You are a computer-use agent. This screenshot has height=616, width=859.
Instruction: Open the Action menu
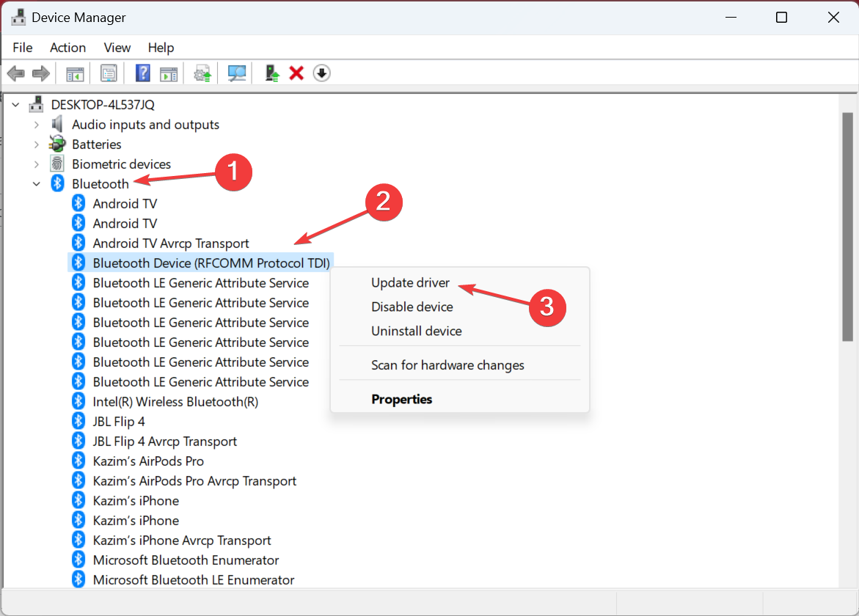tap(68, 48)
